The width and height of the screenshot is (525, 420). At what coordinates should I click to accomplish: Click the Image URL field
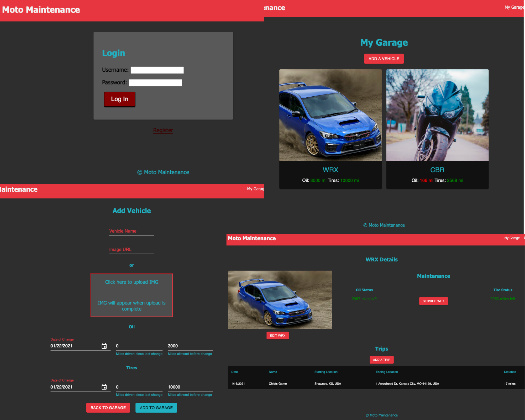click(x=132, y=250)
